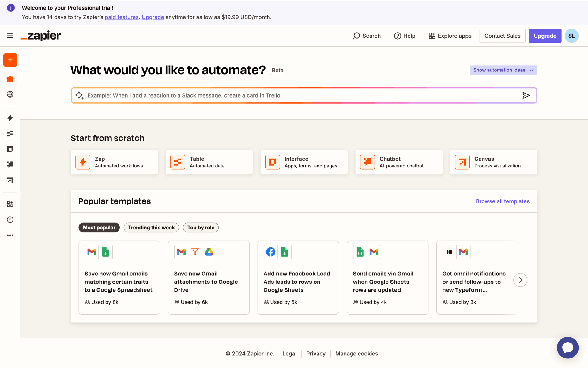Click the AI sparkle icon in prompt box

(x=79, y=95)
